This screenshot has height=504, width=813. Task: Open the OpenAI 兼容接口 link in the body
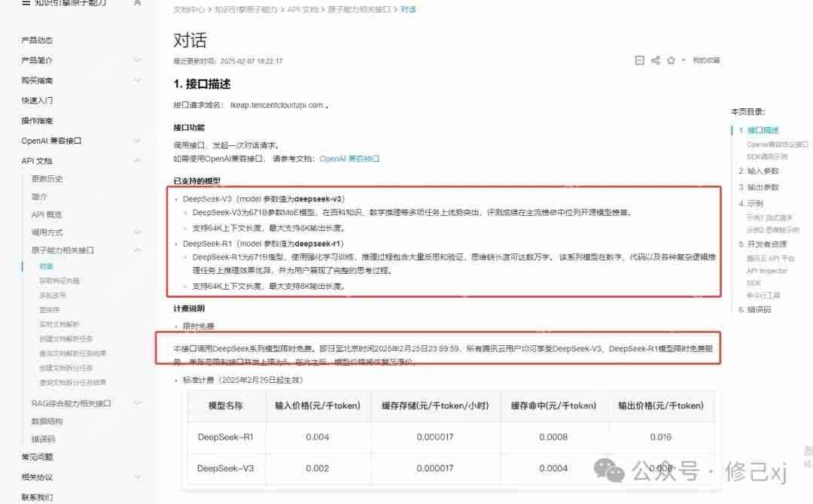(349, 159)
